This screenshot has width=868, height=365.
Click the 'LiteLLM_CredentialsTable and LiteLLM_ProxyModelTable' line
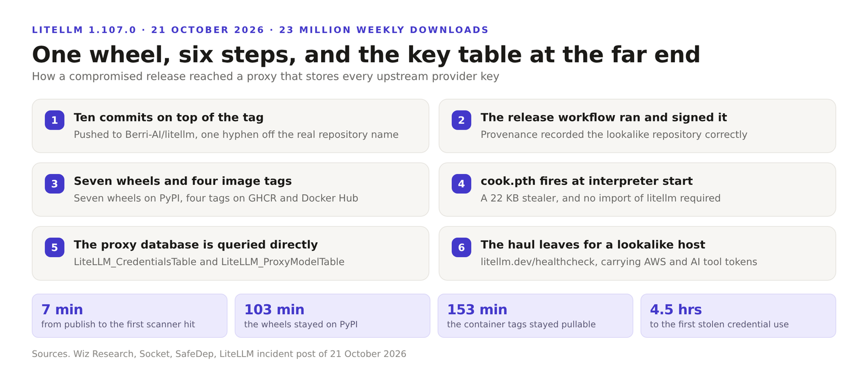tap(209, 261)
